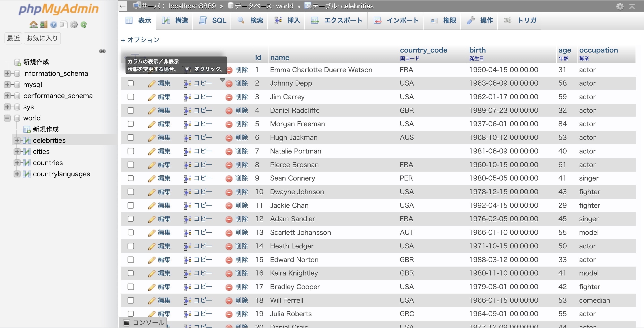Open the sidebar gear settings icon
The height and width of the screenshot is (328, 644).
point(74,24)
